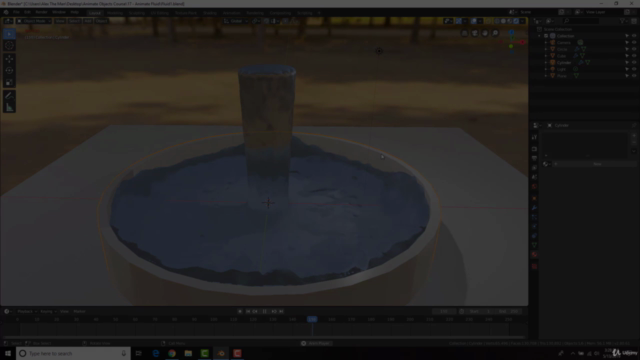Image resolution: width=640 pixels, height=360 pixels.
Task: Open the Material properties tab icon
Action: tap(534, 255)
